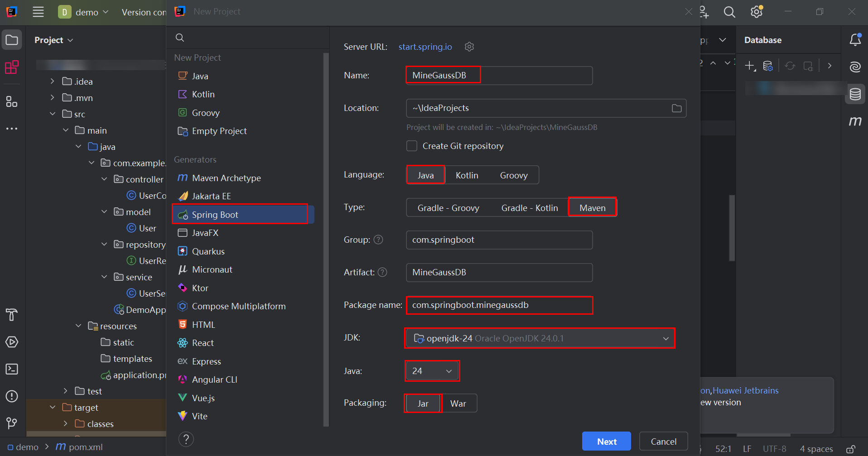Open the Java version 24 dropdown
This screenshot has height=456, width=868.
432,371
